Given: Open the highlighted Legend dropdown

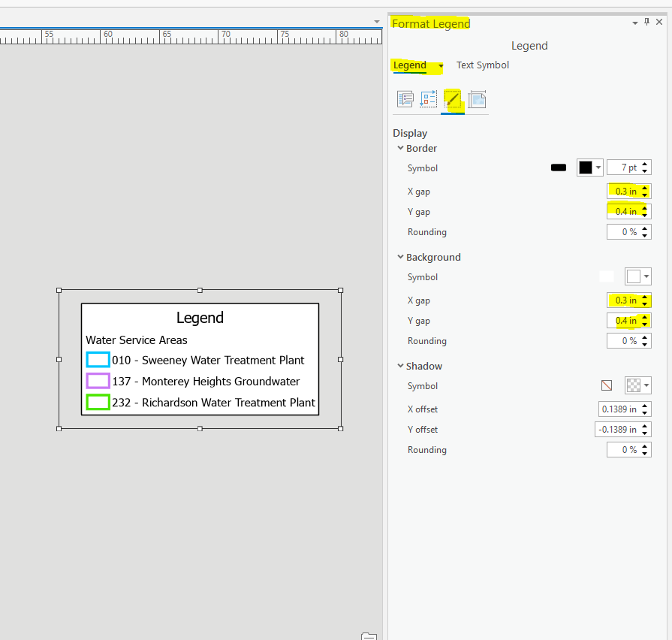Looking at the screenshot, I should 440,66.
